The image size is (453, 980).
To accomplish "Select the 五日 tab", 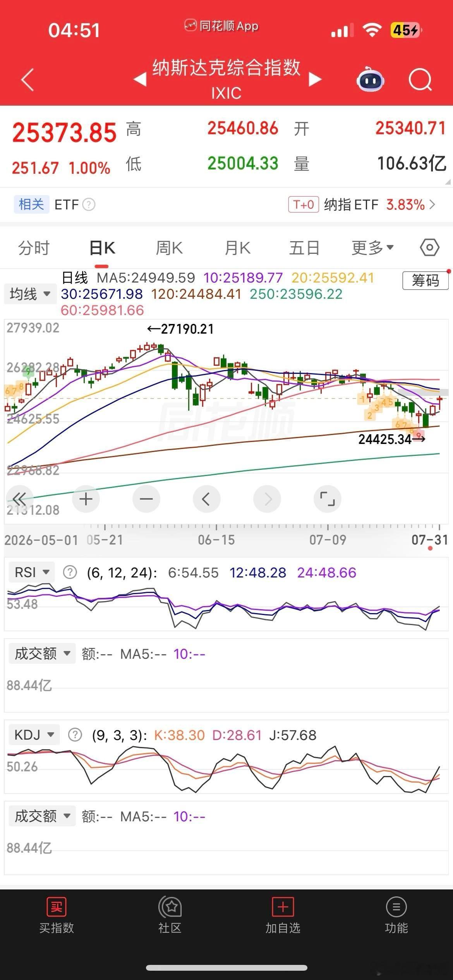I will point(304,248).
